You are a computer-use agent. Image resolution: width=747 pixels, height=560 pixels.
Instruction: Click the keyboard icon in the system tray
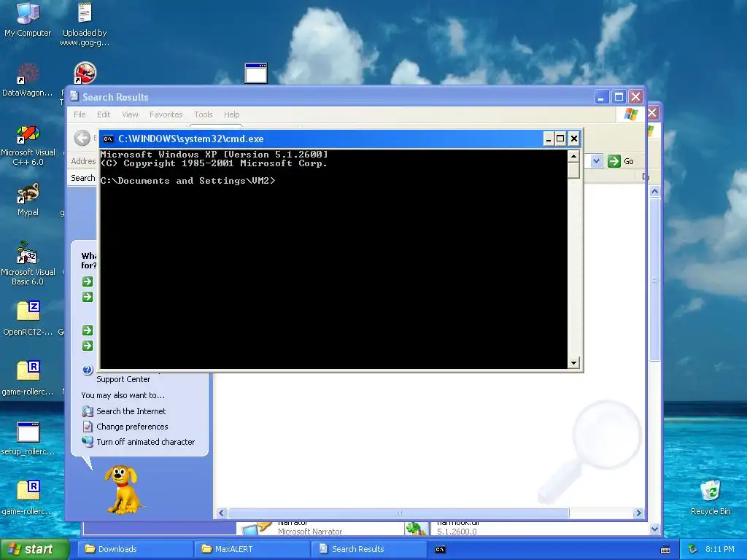click(665, 550)
